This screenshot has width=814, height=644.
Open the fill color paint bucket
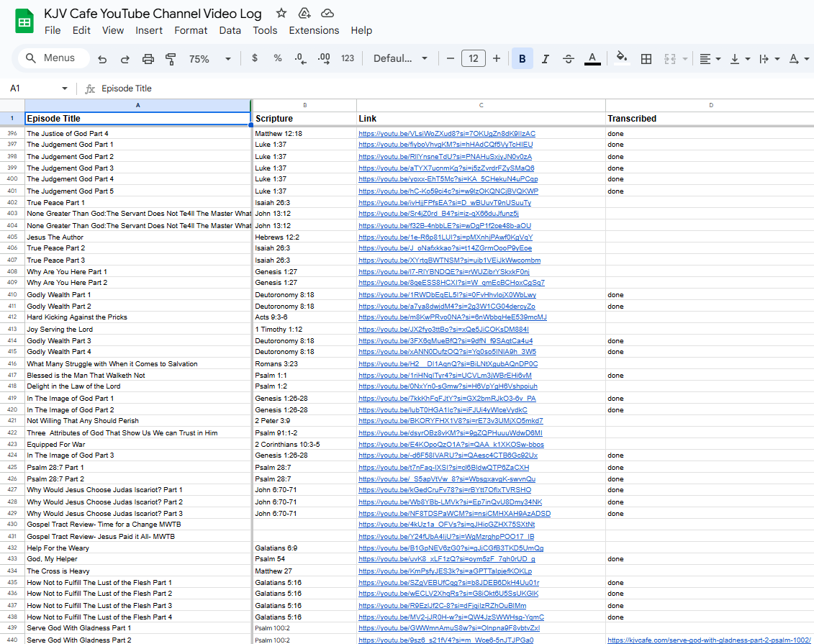621,58
